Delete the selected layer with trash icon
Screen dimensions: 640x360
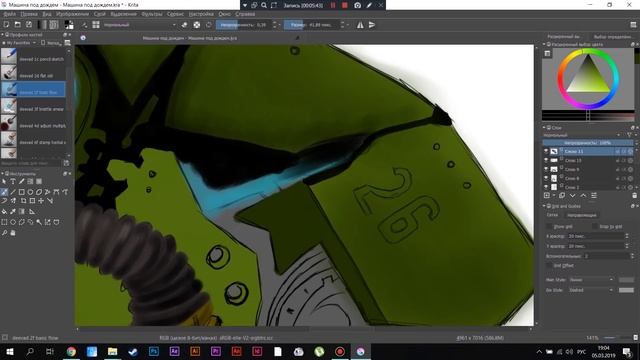pyautogui.click(x=634, y=196)
